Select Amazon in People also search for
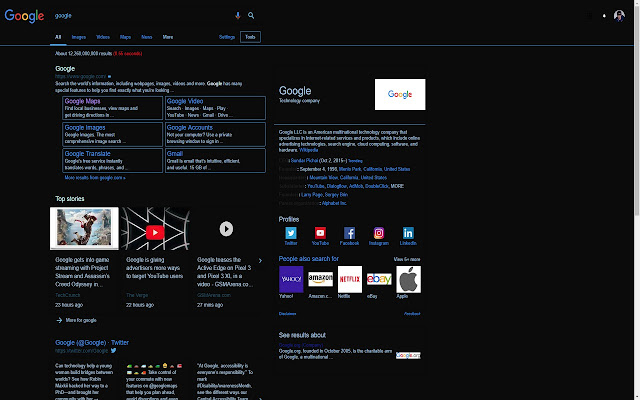The width and height of the screenshot is (640, 400). [x=320, y=279]
